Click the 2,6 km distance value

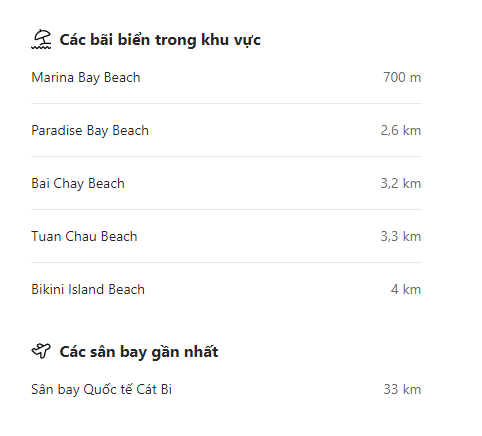pos(401,130)
